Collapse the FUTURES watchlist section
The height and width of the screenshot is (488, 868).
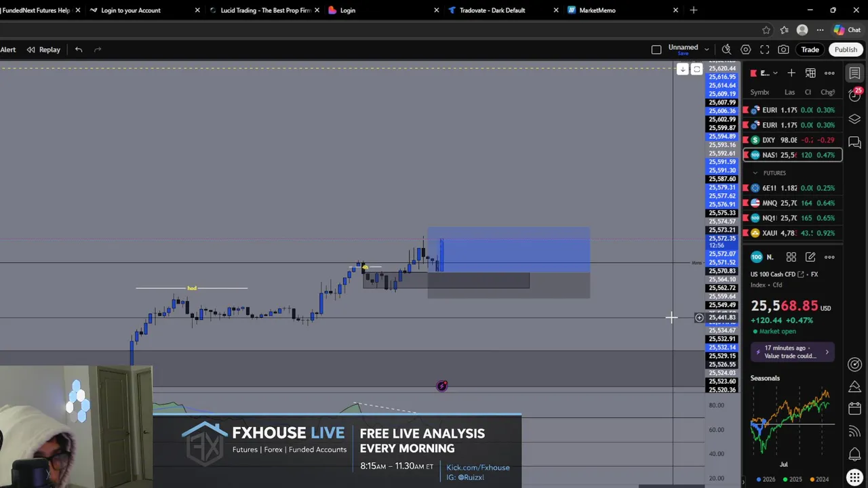(755, 173)
